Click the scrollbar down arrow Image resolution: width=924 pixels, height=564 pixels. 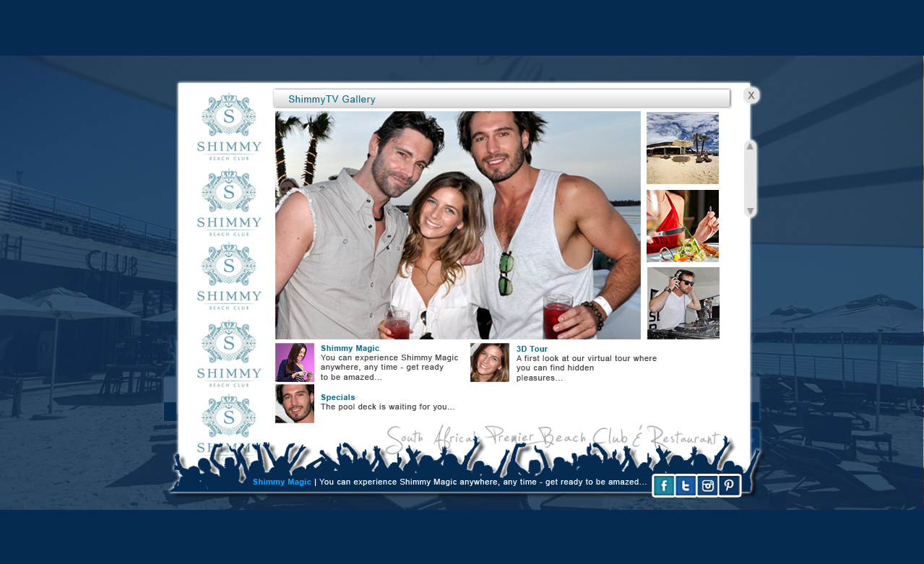(x=750, y=211)
